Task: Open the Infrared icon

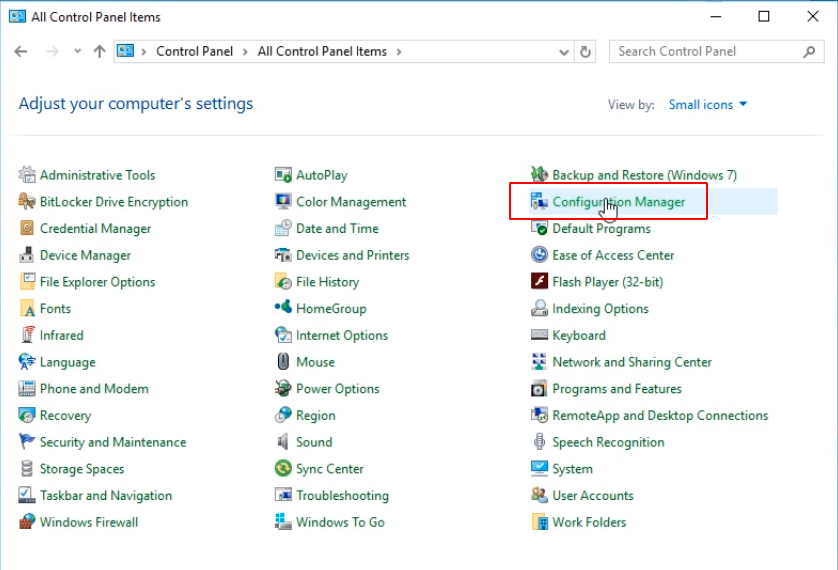Action: [x=27, y=335]
